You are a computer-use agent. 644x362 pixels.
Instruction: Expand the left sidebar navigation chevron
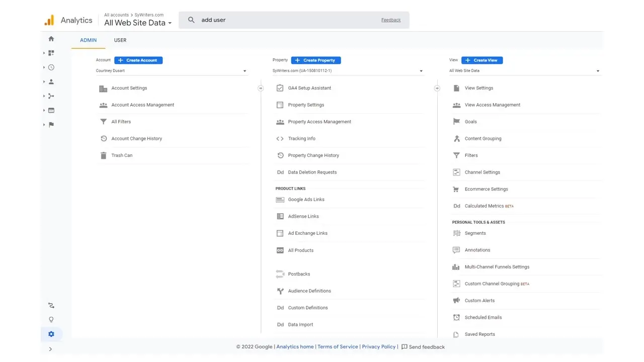[x=50, y=349]
